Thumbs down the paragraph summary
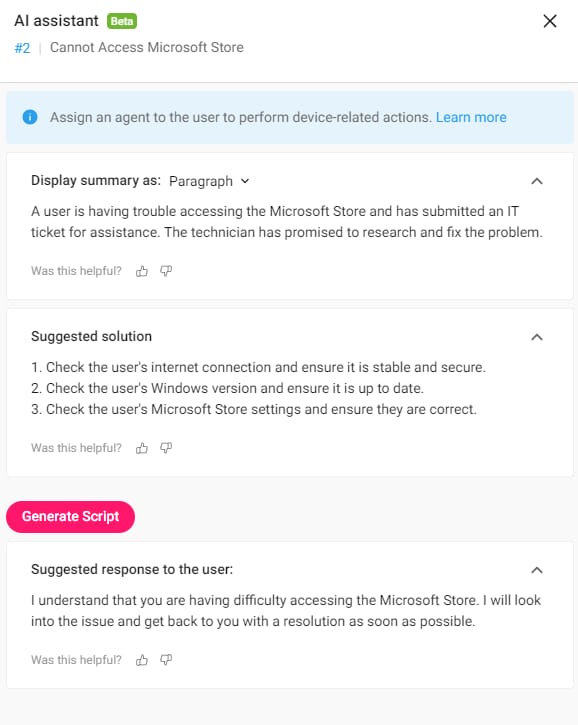Viewport: 578px width, 725px height. (x=166, y=271)
